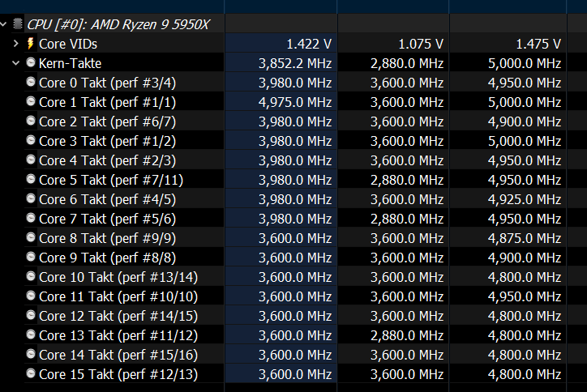Click Core 8 maximum value 4,875.0 MHz
This screenshot has width=587, height=392.
525,238
